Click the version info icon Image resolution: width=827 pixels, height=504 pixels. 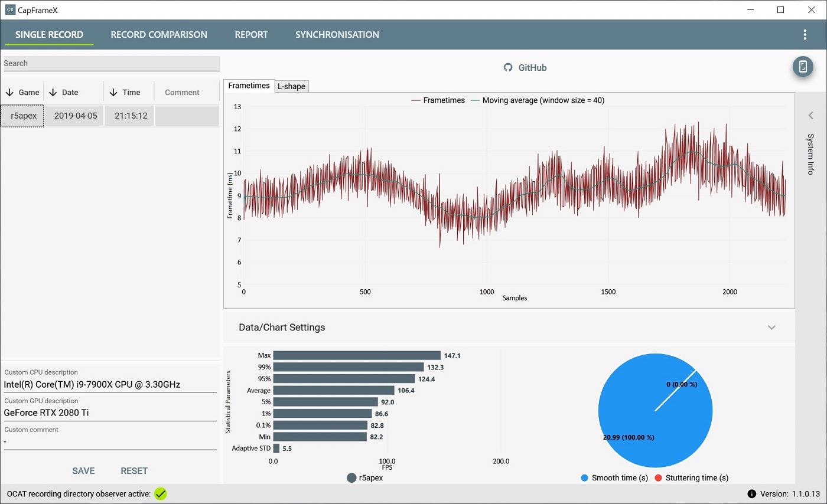click(x=751, y=494)
